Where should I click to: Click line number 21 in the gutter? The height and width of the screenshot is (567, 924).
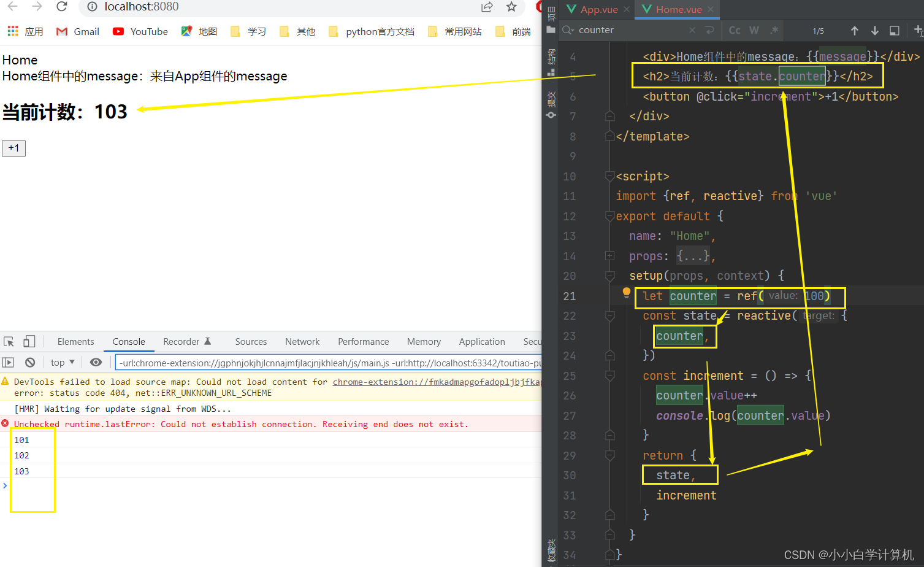click(570, 296)
